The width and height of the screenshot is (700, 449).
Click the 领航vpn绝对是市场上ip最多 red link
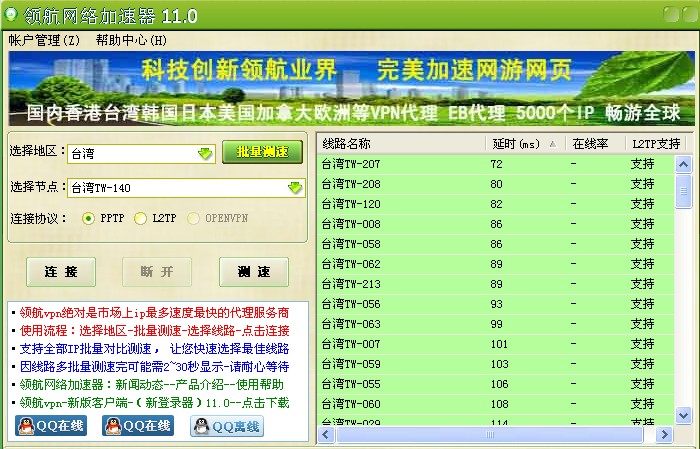[154, 312]
